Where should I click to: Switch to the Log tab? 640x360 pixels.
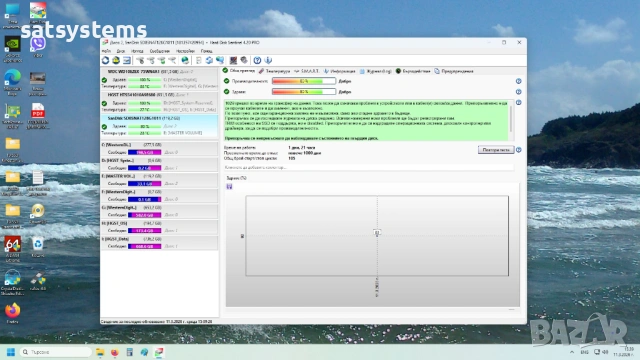pyautogui.click(x=376, y=71)
